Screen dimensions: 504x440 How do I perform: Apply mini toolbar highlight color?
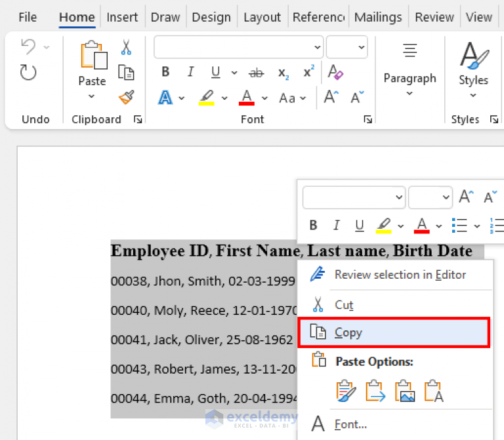(x=383, y=226)
